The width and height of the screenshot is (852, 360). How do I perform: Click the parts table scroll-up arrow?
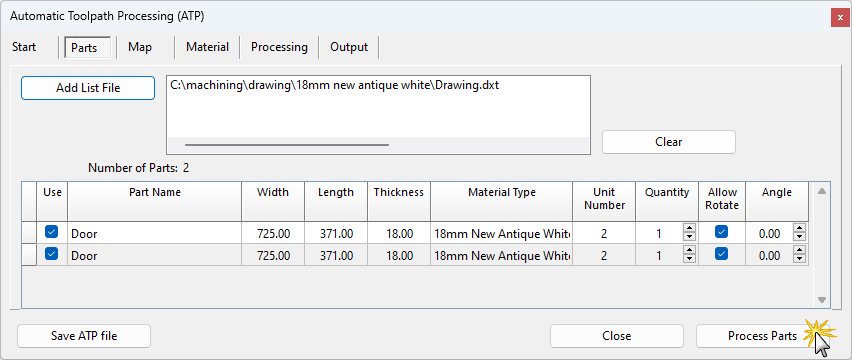tap(822, 191)
